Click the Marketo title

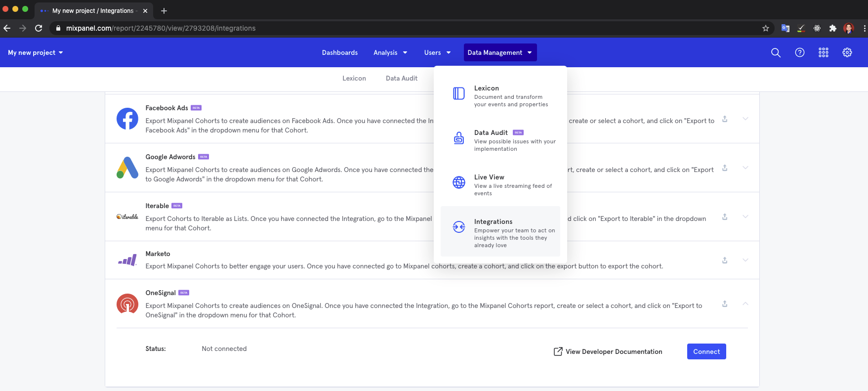(158, 254)
